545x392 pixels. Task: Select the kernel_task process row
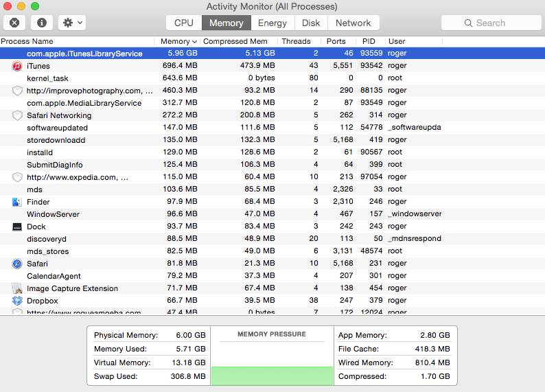pyautogui.click(x=272, y=78)
